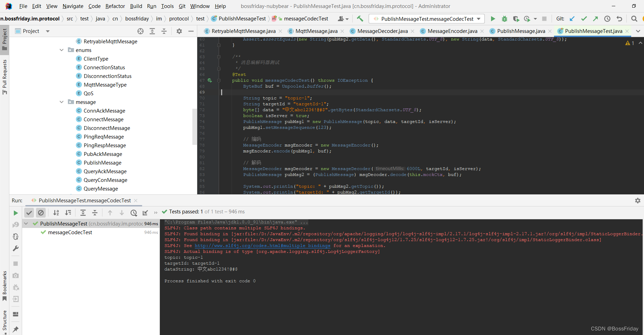This screenshot has height=335, width=644.
Task: Click the warning indicator in editor
Action: coord(630,43)
